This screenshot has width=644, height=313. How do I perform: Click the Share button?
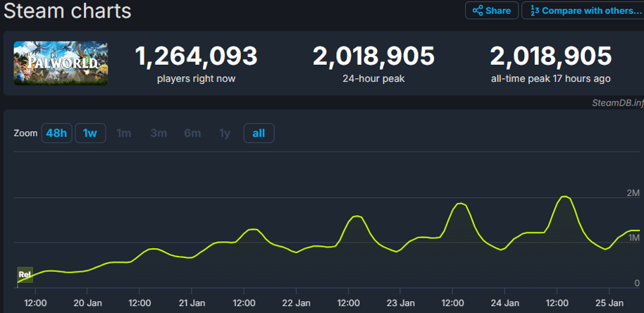pyautogui.click(x=492, y=11)
